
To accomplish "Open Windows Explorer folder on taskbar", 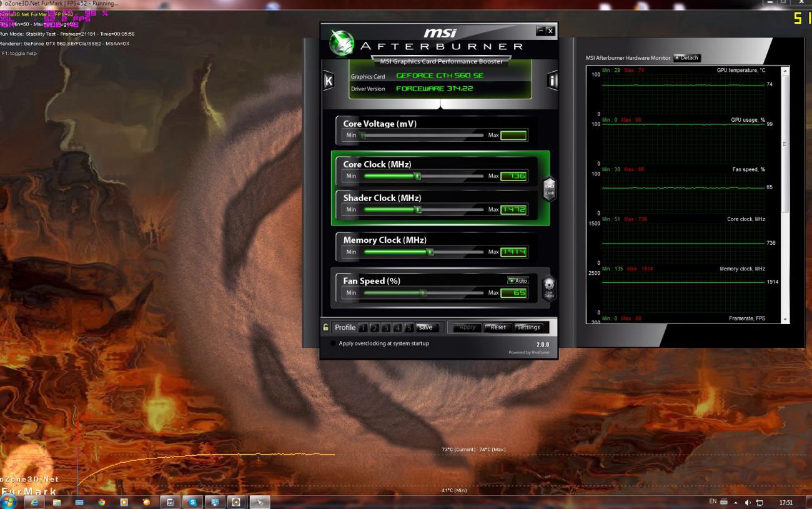I will click(57, 502).
